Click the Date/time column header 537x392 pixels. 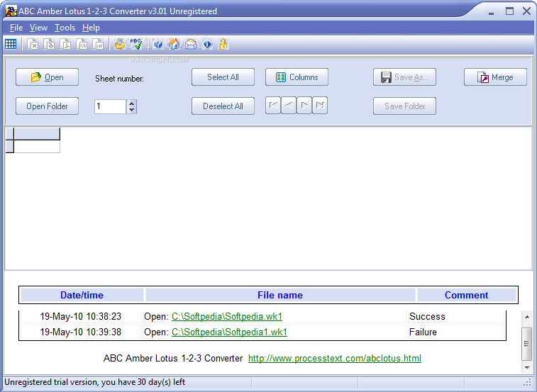tap(82, 295)
